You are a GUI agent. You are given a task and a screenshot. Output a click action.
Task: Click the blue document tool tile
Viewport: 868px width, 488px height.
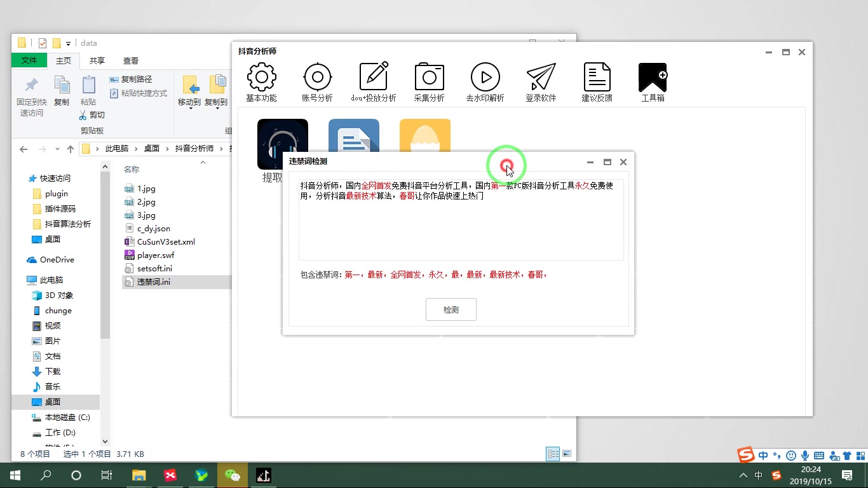353,135
